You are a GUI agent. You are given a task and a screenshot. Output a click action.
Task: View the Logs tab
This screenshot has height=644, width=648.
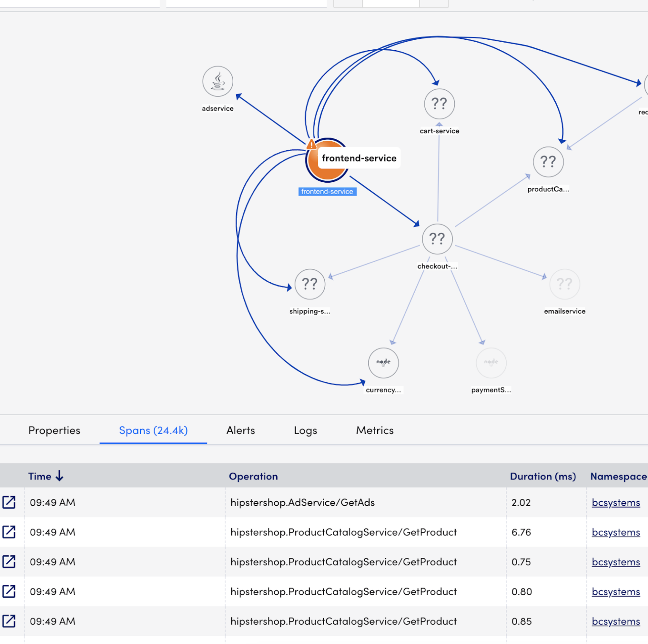(305, 430)
